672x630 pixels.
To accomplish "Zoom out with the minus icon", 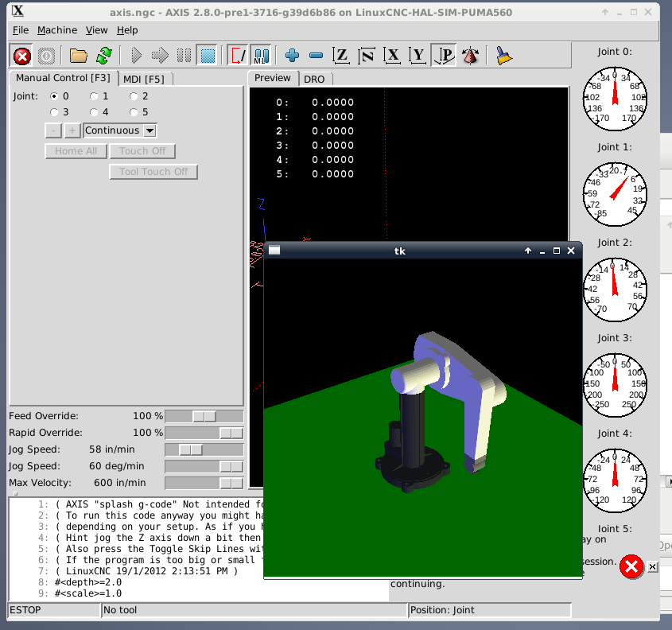I will (316, 56).
